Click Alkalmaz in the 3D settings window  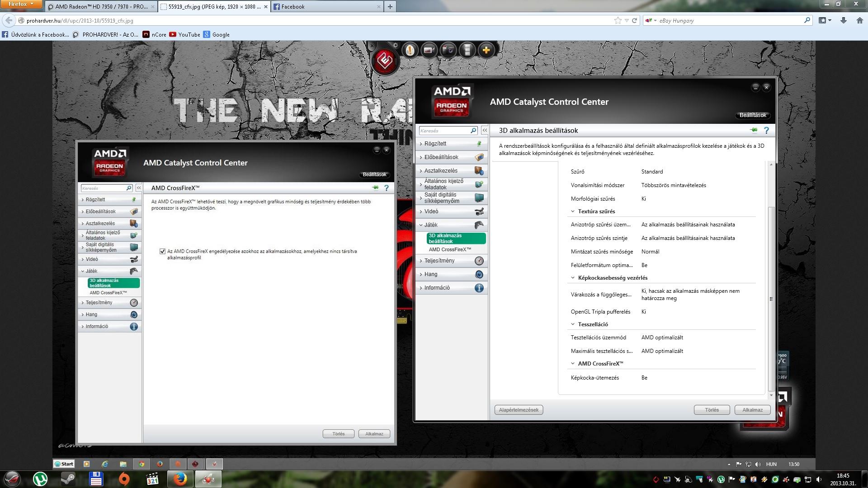tap(752, 410)
